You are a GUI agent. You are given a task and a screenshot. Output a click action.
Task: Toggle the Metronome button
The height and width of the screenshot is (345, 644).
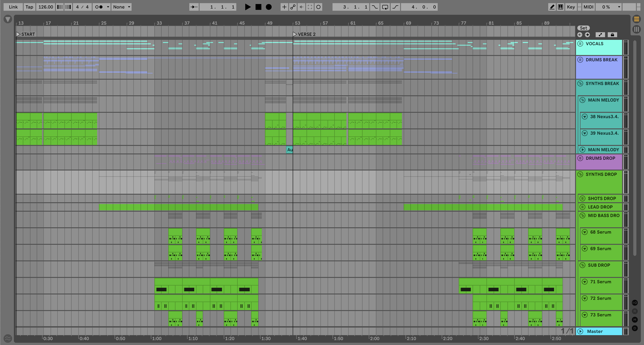click(99, 7)
